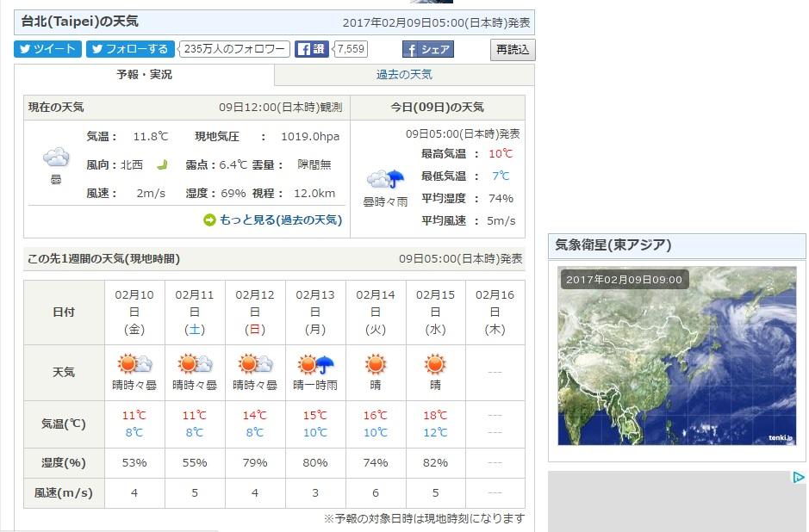Screen dimensions: 809x532
Task: Click the 02月10日 sun and cloud icon
Action: 134,364
